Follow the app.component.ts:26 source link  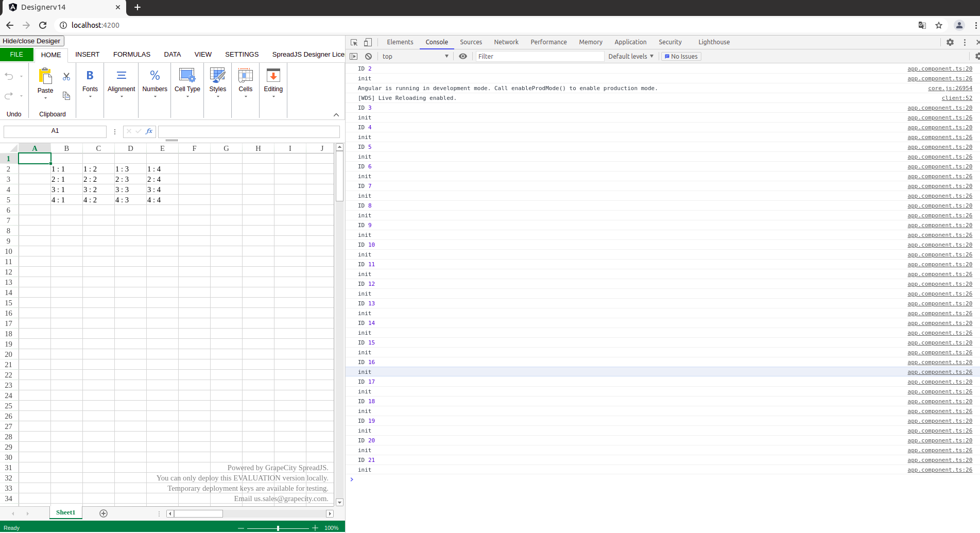[x=939, y=78]
